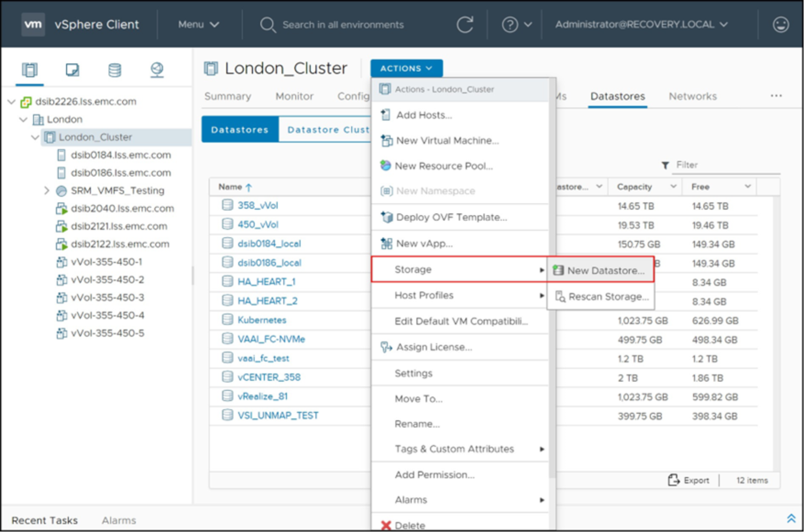
Task: Open the Free column dropdown arrow
Action: click(x=747, y=186)
